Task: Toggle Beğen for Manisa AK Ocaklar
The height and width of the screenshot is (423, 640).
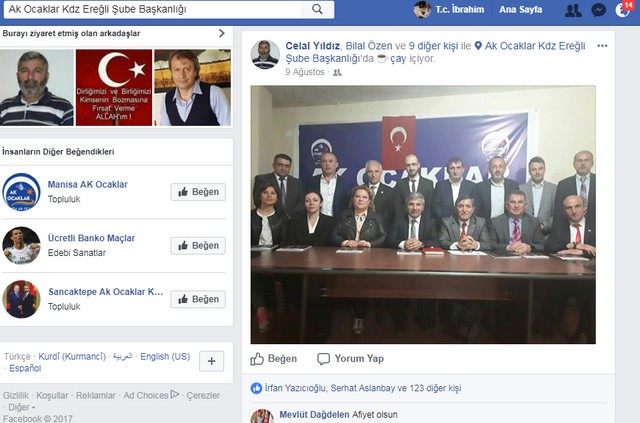Action: pyautogui.click(x=198, y=192)
